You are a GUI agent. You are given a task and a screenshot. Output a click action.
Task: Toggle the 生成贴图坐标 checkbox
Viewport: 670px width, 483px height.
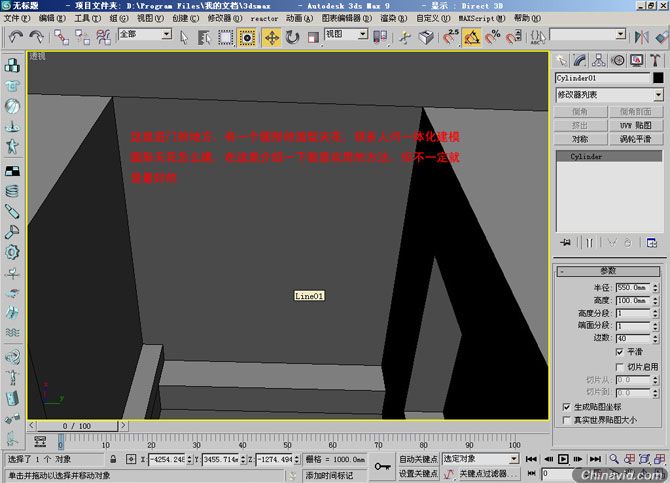point(567,407)
